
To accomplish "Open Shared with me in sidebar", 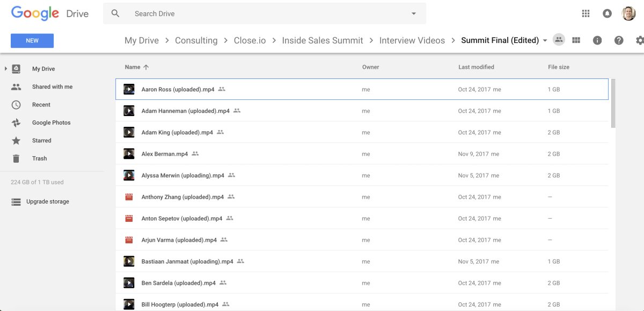I will click(x=52, y=86).
